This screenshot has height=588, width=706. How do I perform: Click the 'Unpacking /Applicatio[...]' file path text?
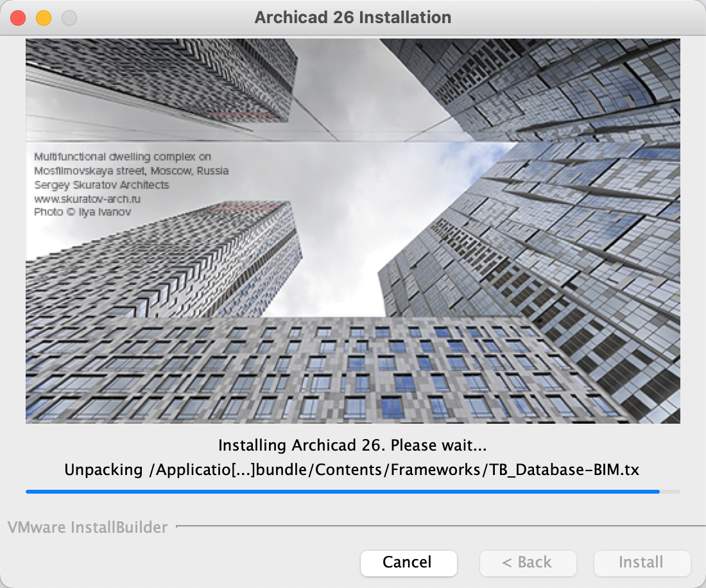(352, 470)
